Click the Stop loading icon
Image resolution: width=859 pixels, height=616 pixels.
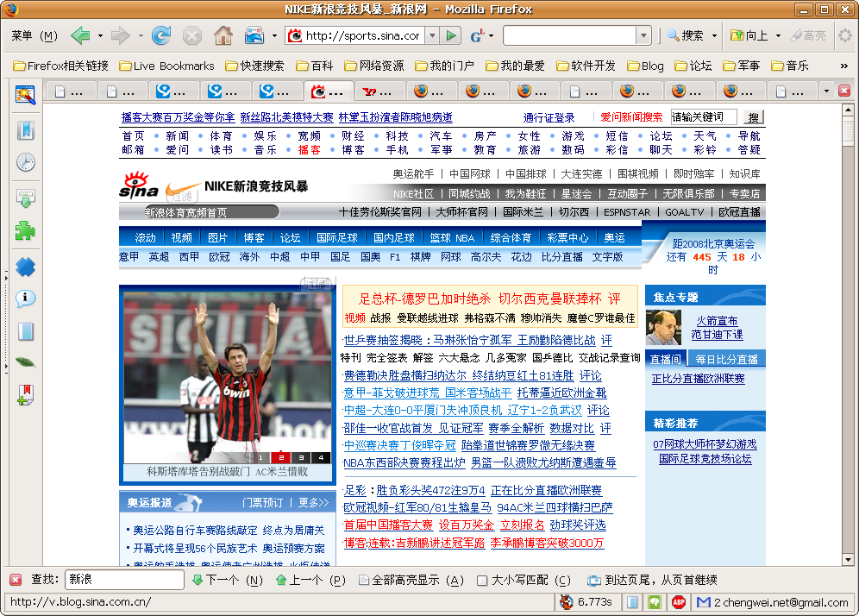tap(191, 36)
